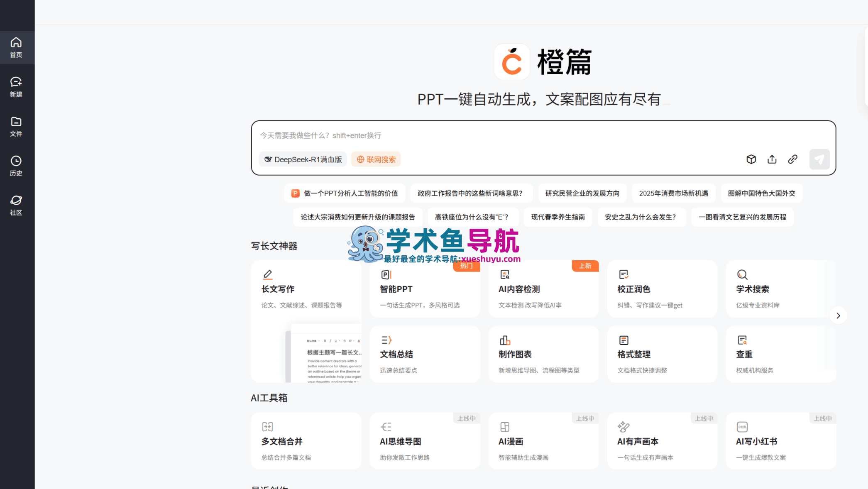Open the 长文写作 preview thumbnail
Viewport: 868px width, 489px height.
click(x=324, y=353)
